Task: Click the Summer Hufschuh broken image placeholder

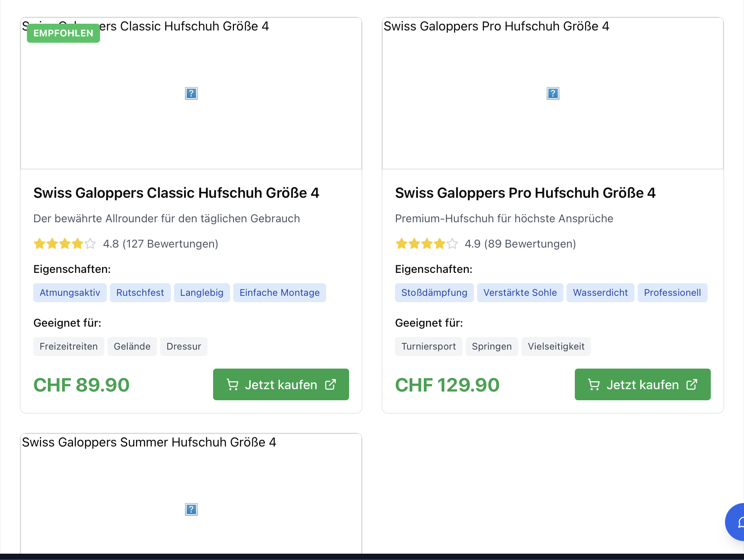Action: point(191,509)
